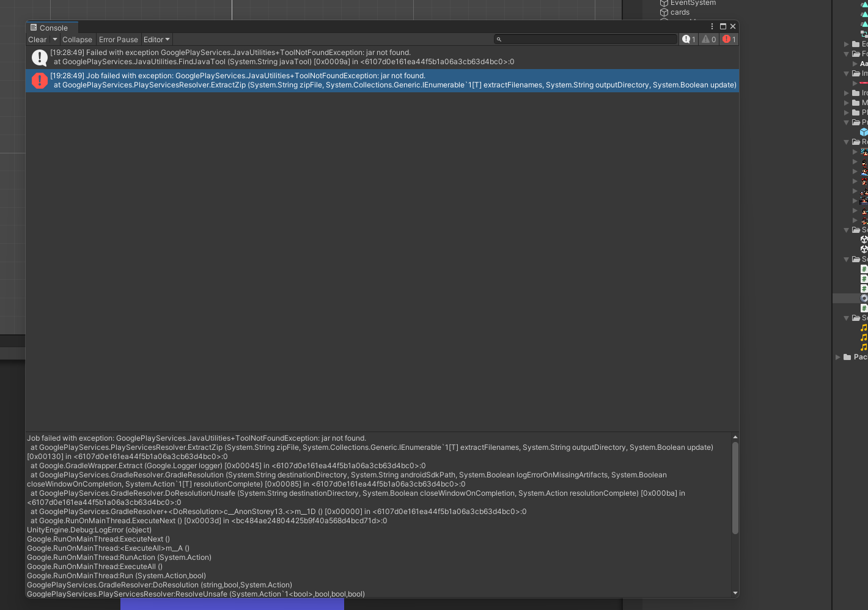Click the Packages folder icon in the Project panel
Image resolution: width=868 pixels, height=610 pixels.
[847, 357]
